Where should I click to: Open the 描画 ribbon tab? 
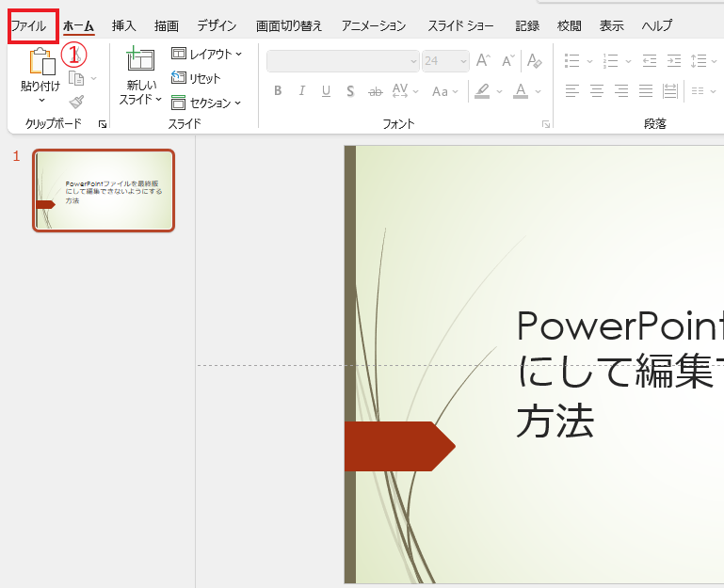point(167,25)
